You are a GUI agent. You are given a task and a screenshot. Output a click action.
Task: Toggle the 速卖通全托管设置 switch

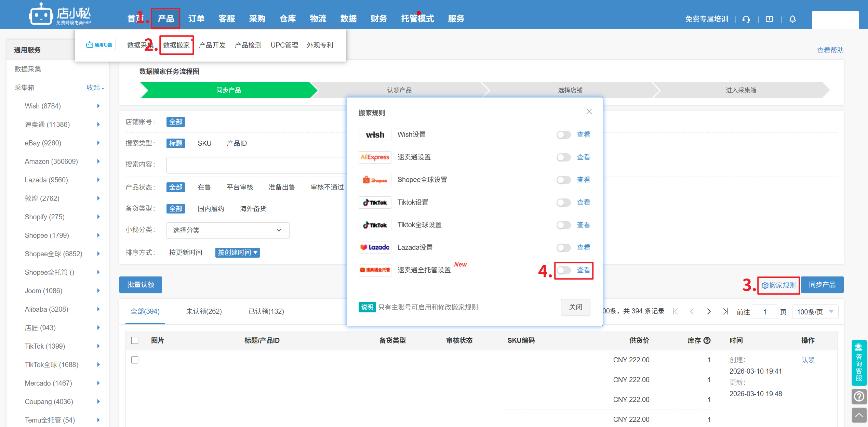[x=563, y=270]
